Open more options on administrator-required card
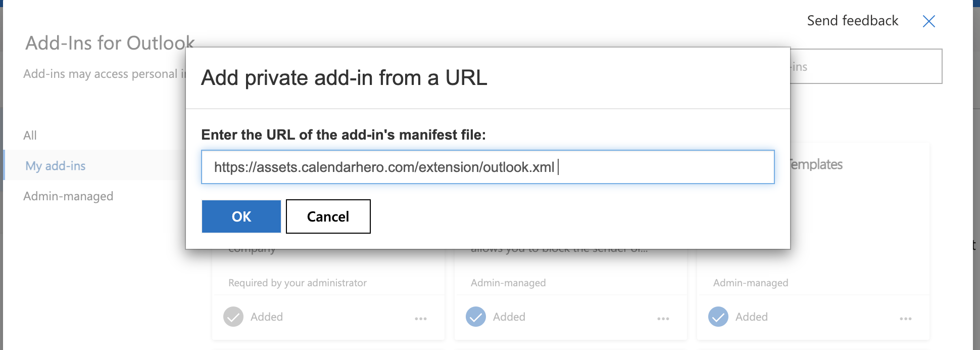The height and width of the screenshot is (350, 980). [x=421, y=319]
